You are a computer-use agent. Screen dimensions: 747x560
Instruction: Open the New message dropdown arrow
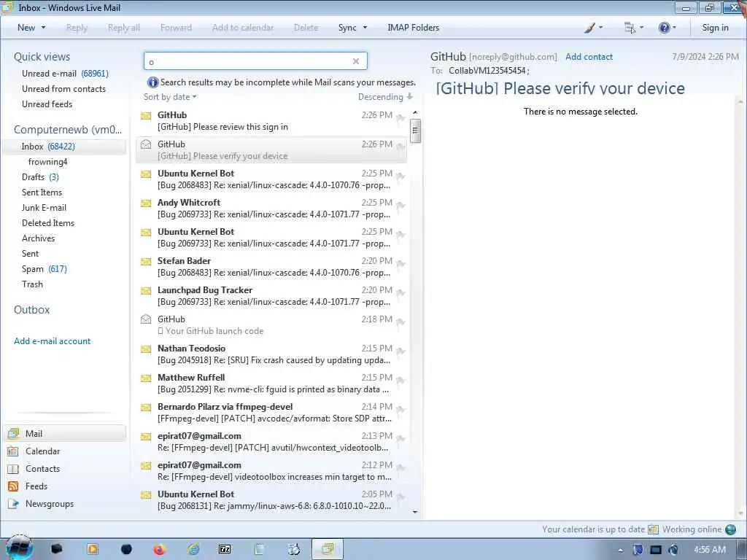tap(43, 28)
